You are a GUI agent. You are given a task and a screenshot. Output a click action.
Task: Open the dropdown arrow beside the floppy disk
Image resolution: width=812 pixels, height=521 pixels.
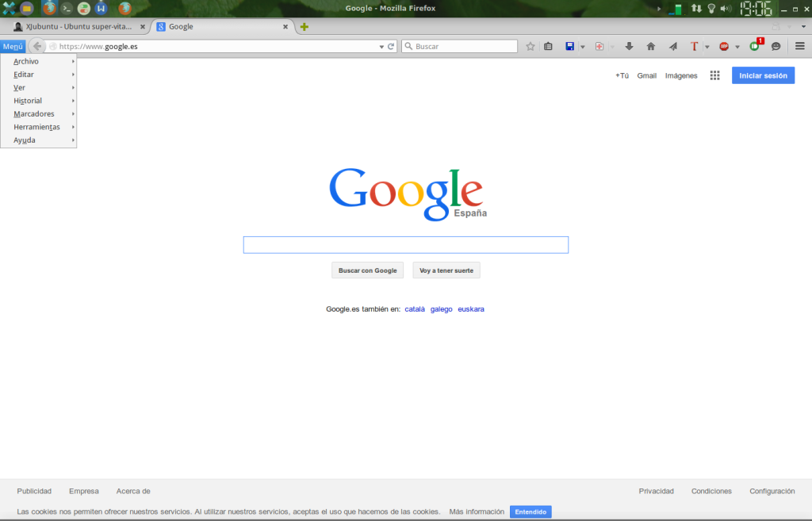583,47
